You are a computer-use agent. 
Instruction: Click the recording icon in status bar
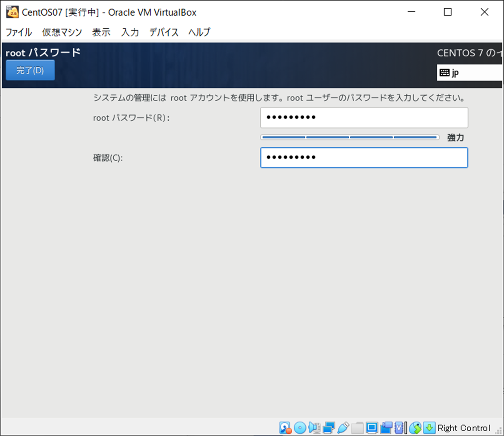386,428
